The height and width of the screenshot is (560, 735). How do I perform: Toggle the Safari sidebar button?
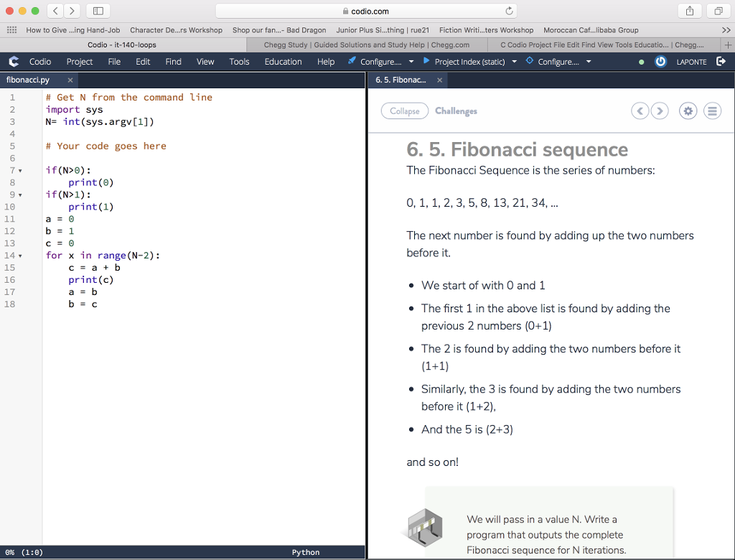(98, 10)
